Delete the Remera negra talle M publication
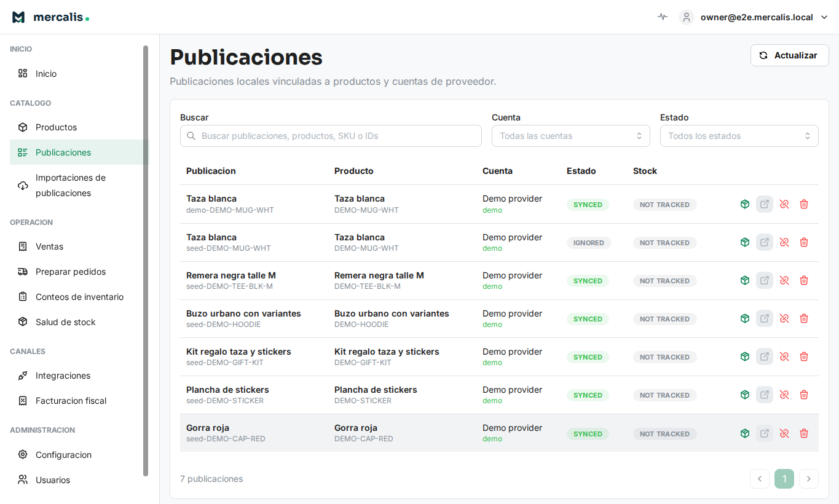The height and width of the screenshot is (504, 839). click(804, 280)
